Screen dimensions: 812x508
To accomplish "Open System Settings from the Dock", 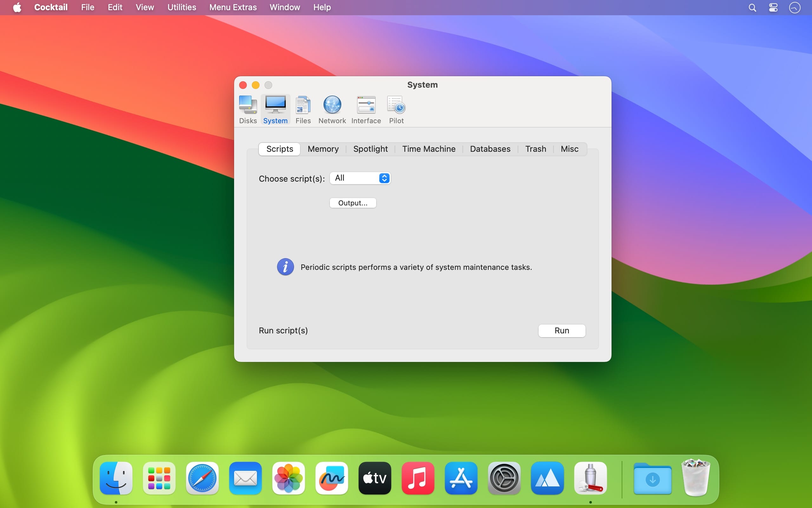I will coord(504,478).
